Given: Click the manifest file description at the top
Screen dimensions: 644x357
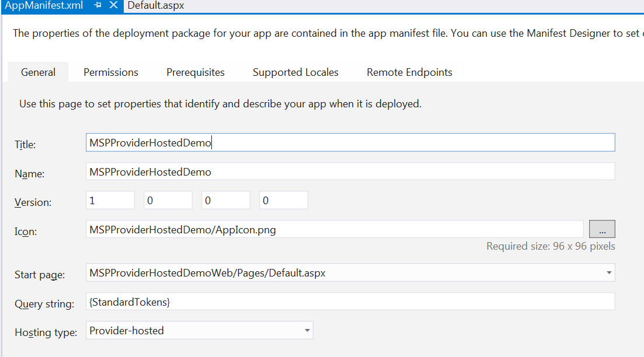Looking at the screenshot, I should (328, 33).
